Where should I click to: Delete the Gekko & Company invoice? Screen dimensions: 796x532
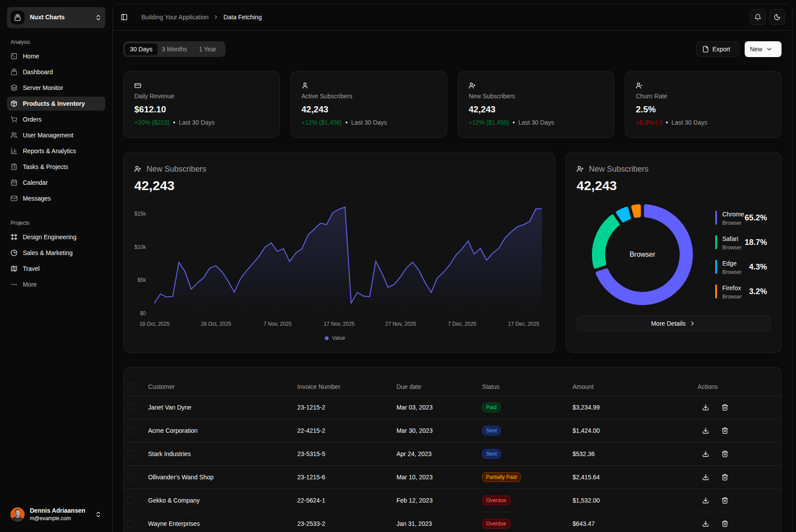[x=725, y=500]
